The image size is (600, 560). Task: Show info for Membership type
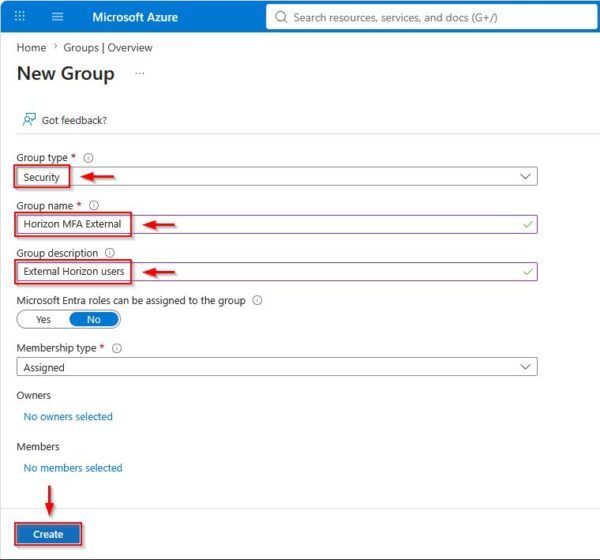click(117, 348)
